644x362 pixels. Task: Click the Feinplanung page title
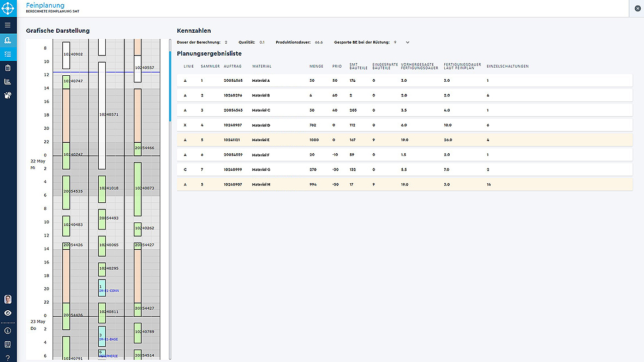[x=45, y=5]
